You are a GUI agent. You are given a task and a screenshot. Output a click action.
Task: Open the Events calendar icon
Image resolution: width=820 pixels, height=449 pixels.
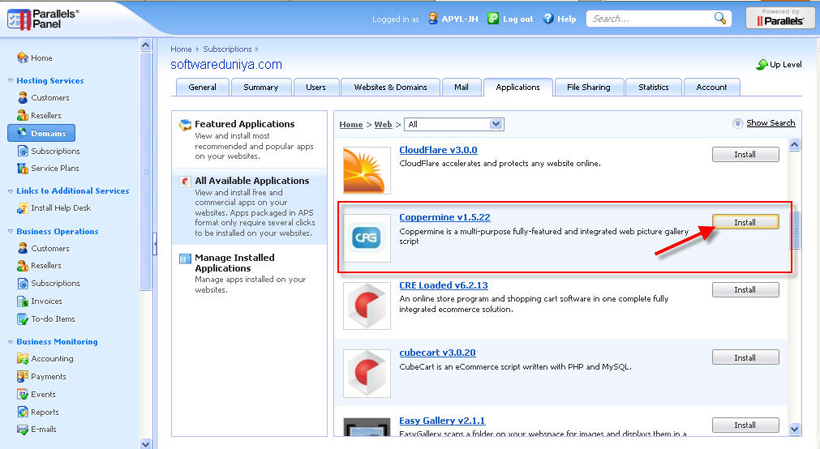(22, 394)
